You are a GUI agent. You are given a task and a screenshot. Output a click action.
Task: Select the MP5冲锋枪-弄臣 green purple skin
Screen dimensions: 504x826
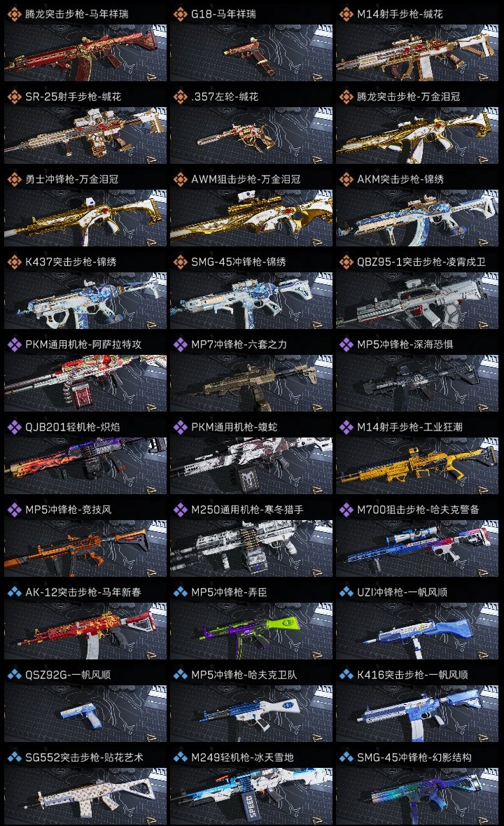251,631
